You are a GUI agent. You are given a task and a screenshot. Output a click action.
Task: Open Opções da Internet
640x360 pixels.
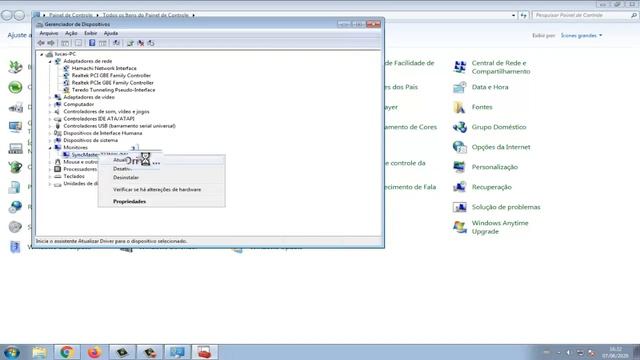pyautogui.click(x=501, y=147)
